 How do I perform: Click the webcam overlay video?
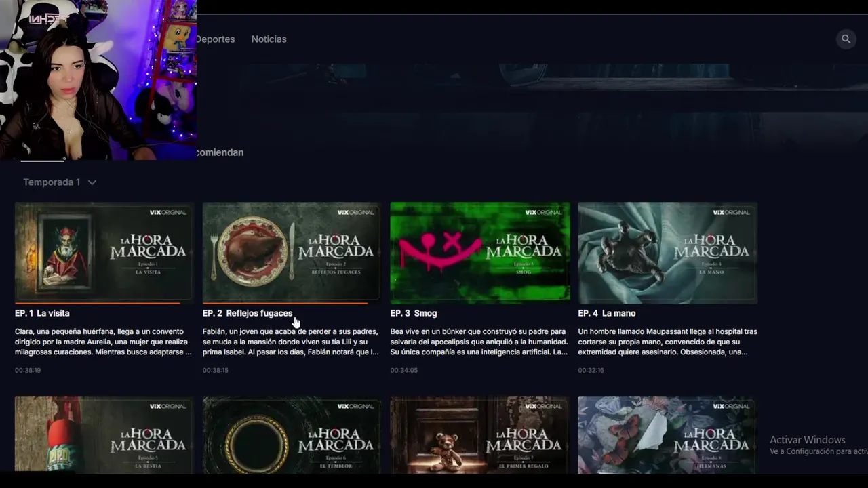click(x=98, y=80)
